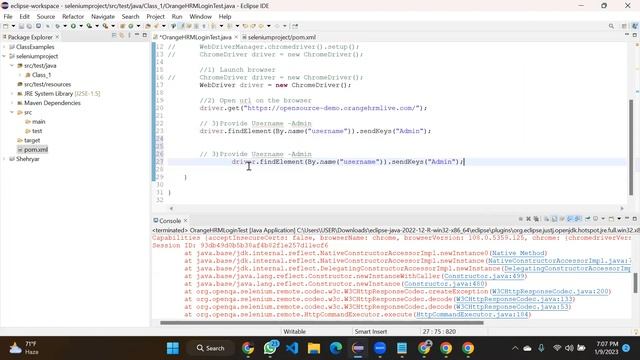This screenshot has height=360, width=640.
Task: Toggle Link with Editor in Package Explorer
Action: (122, 36)
